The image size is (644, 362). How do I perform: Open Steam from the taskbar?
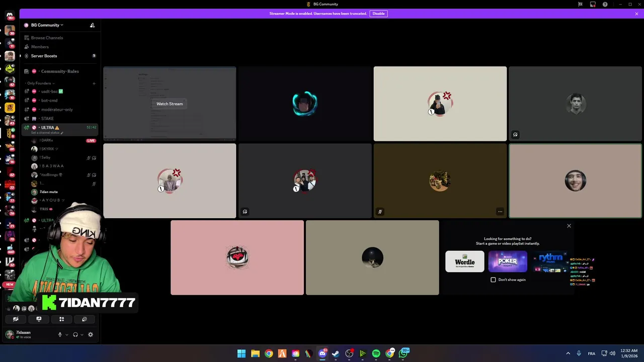(x=336, y=353)
